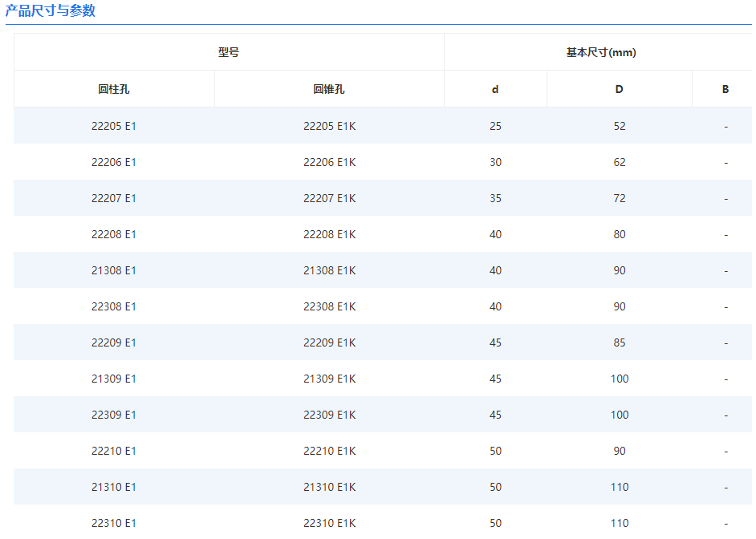Click the 22308 E1K model cell
Viewport: 756px width, 539px height.
(329, 306)
